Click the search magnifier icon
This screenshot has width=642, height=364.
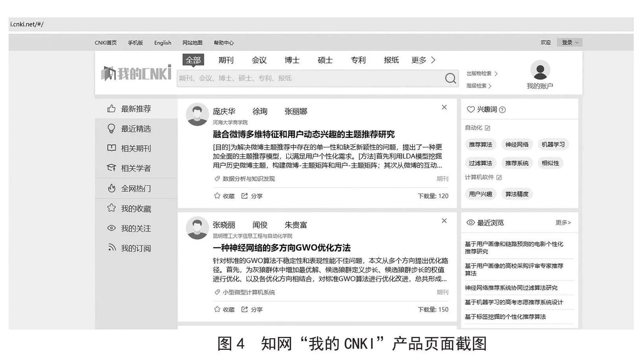point(451,78)
